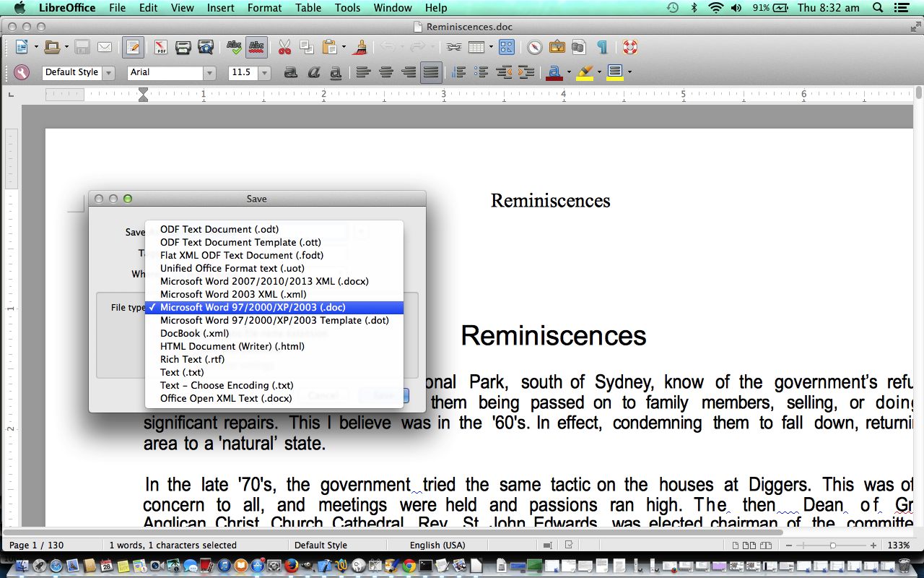
Task: Insert Table grid icon
Action: (x=476, y=48)
